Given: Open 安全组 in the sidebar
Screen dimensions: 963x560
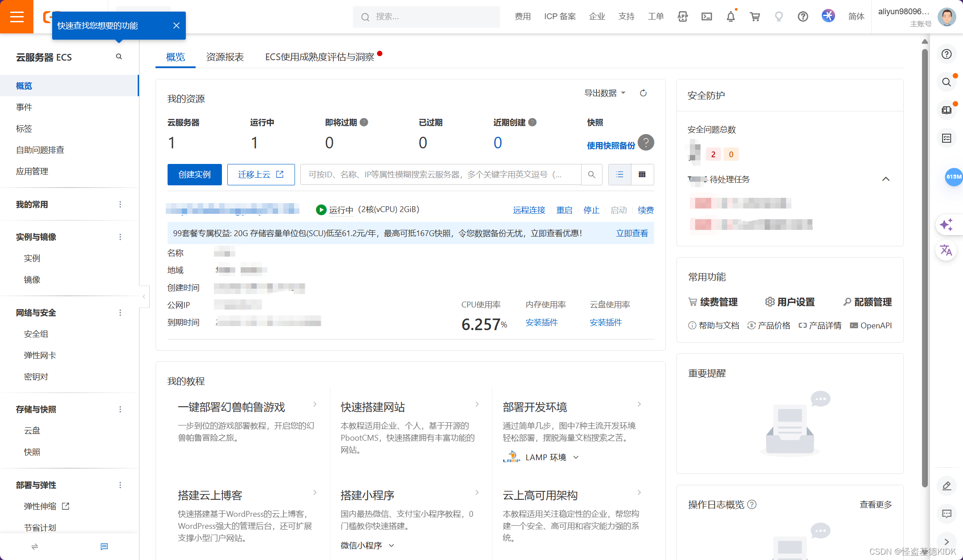Looking at the screenshot, I should click(x=36, y=334).
